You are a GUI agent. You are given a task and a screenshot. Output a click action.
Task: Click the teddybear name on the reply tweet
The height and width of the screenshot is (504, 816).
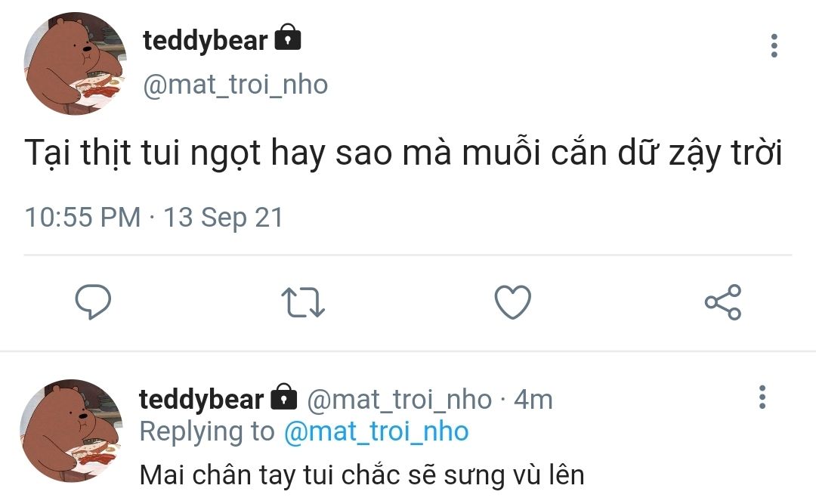point(201,399)
